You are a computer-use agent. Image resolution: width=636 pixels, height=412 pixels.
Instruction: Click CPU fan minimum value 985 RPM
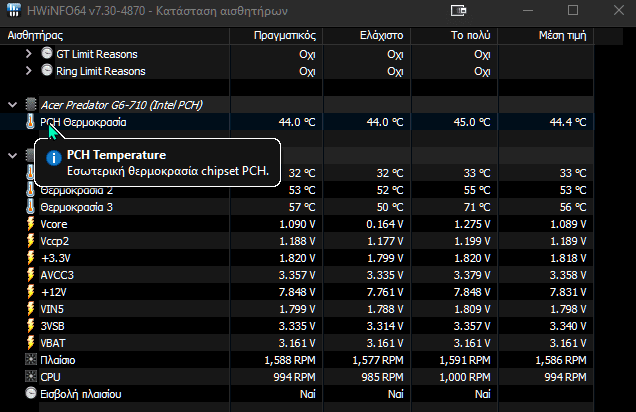(x=382, y=377)
